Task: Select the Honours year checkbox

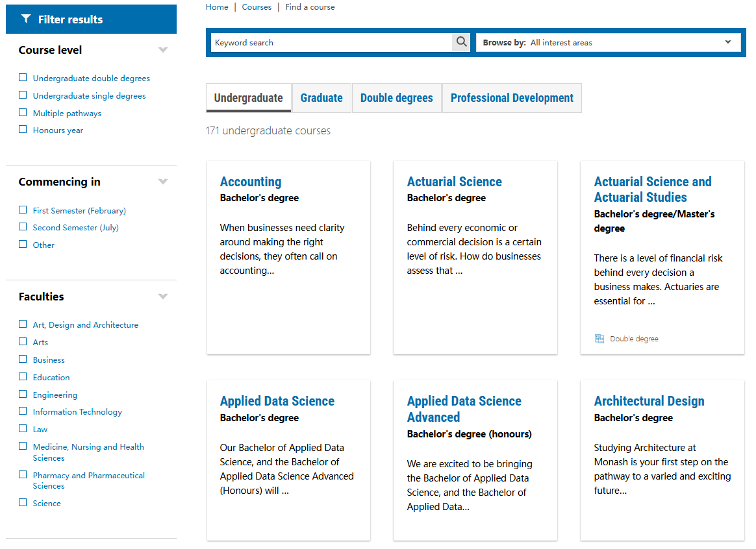Action: point(23,130)
